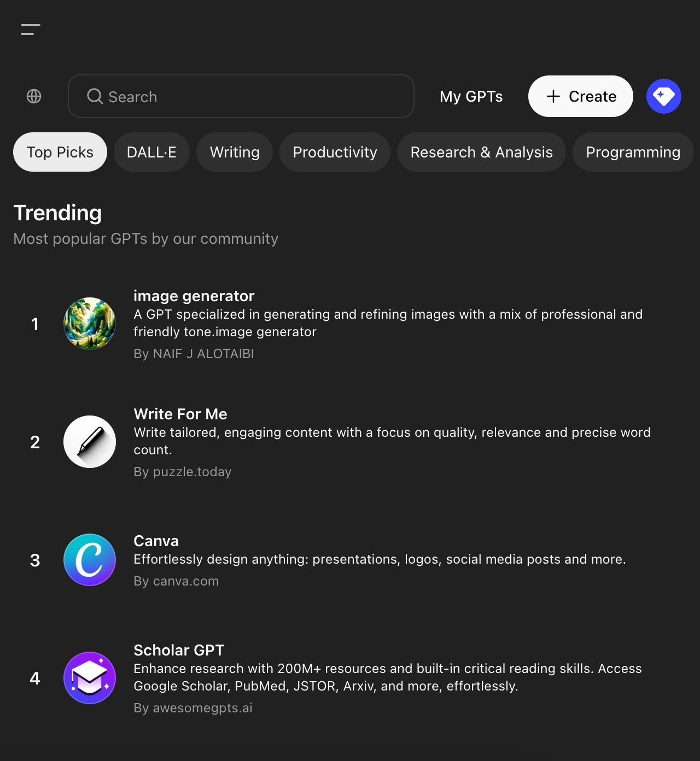Open the sidebar hamburger menu
The width and height of the screenshot is (700, 761).
[31, 30]
